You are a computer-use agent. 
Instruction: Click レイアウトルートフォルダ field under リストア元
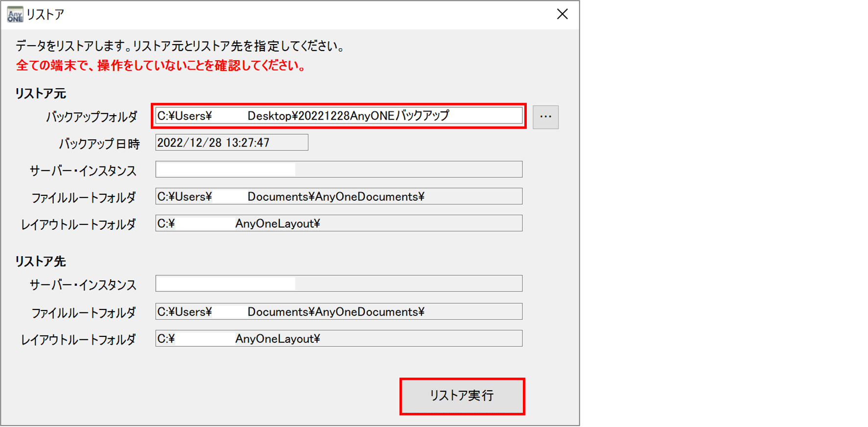[x=338, y=223]
